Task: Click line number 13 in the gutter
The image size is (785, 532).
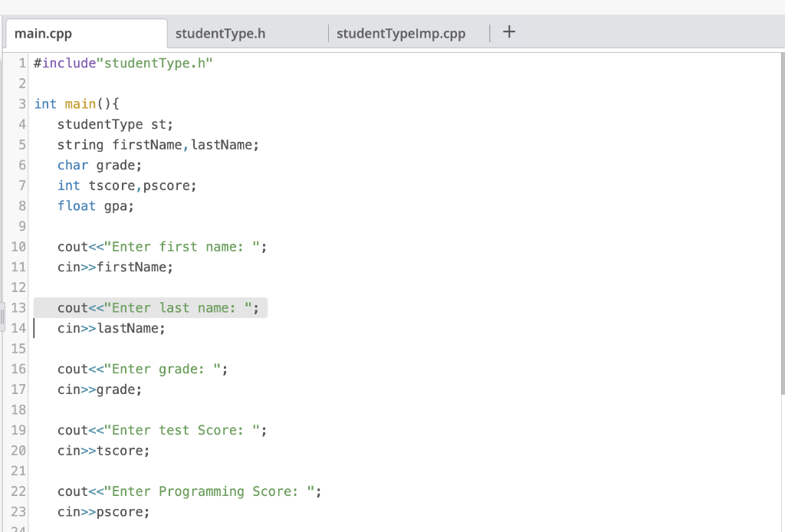Action: pyautogui.click(x=18, y=307)
